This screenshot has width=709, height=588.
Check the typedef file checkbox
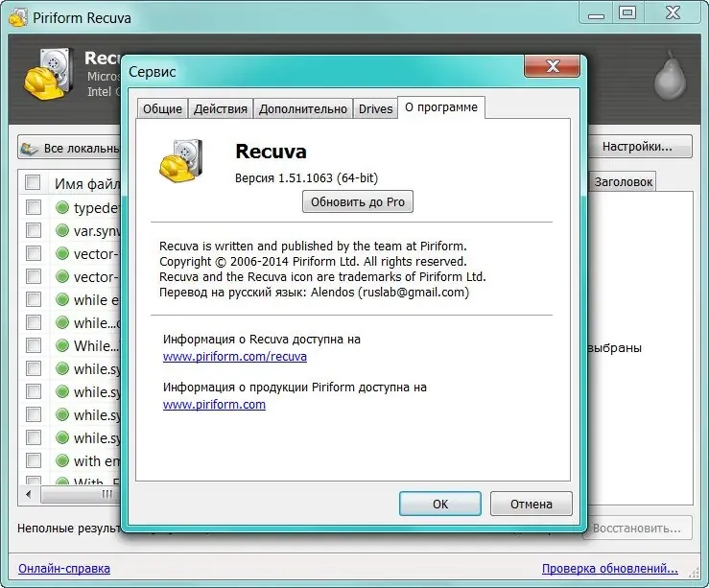(33, 207)
